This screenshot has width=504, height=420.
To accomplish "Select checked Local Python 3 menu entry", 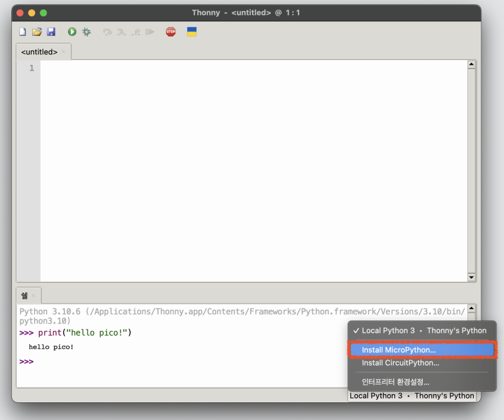I will pos(422,331).
